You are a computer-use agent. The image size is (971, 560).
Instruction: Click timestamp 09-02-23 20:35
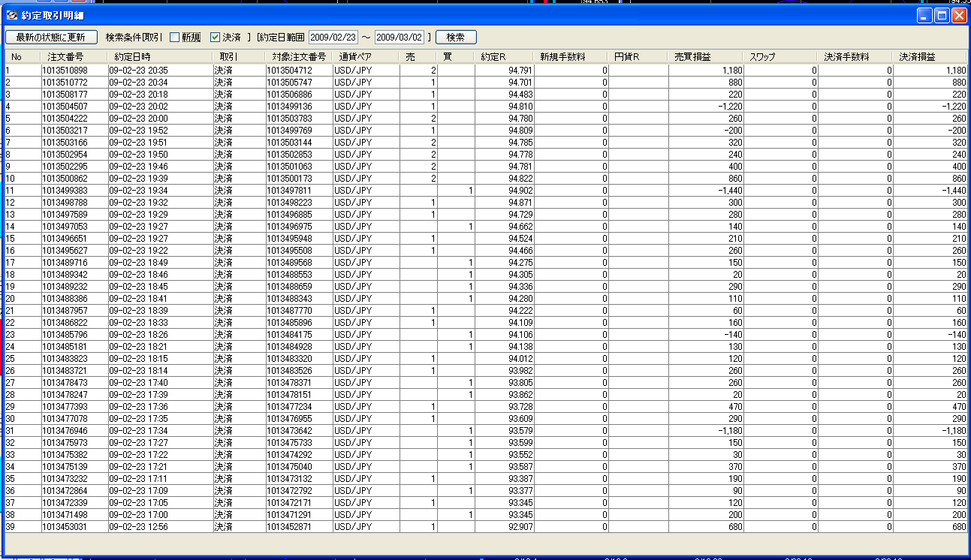click(139, 70)
